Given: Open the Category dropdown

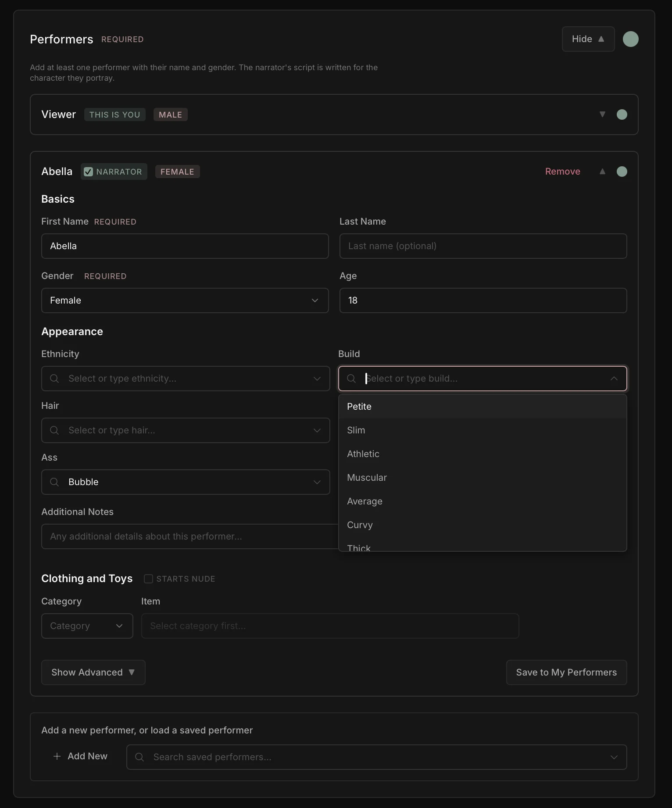Looking at the screenshot, I should point(87,626).
